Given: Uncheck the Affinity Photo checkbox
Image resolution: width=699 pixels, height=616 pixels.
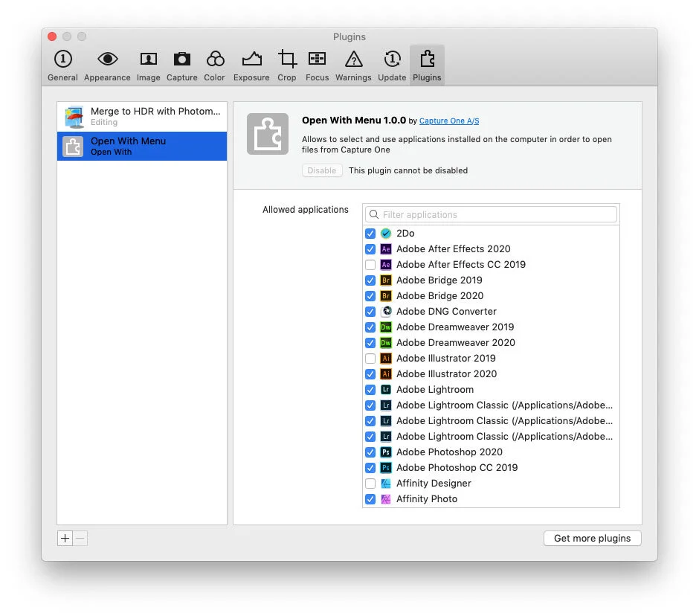Looking at the screenshot, I should tap(370, 498).
